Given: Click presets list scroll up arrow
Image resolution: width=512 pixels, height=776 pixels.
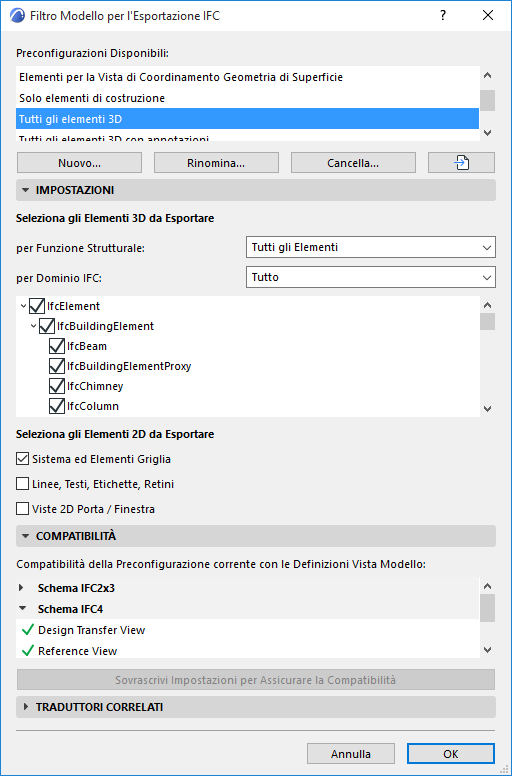Looking at the screenshot, I should click(x=487, y=76).
